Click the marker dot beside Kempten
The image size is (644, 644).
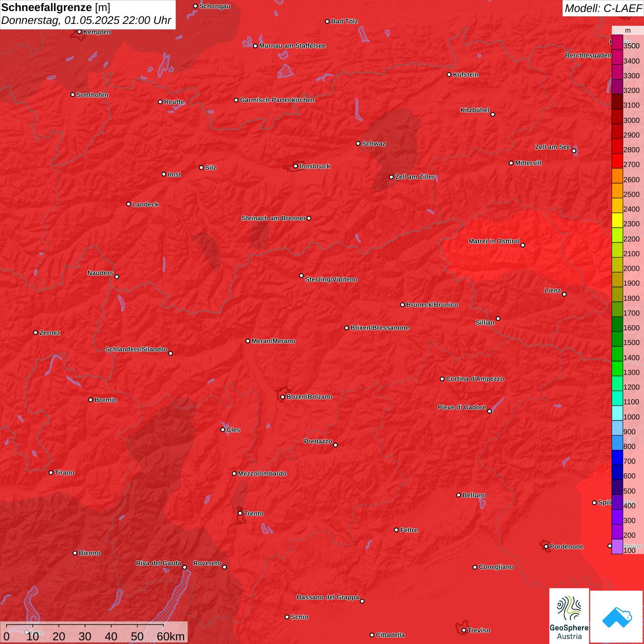[80, 32]
